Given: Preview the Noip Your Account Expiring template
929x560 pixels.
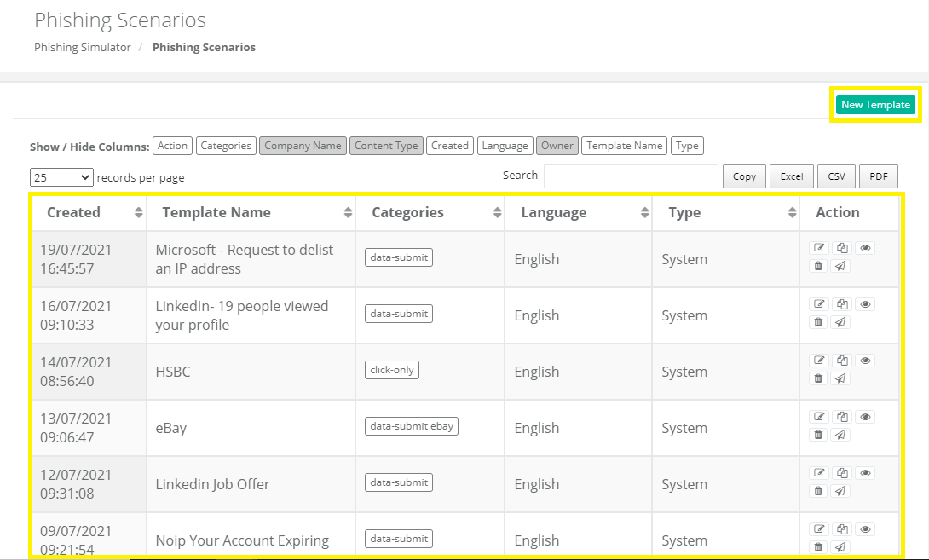Looking at the screenshot, I should coord(865,530).
